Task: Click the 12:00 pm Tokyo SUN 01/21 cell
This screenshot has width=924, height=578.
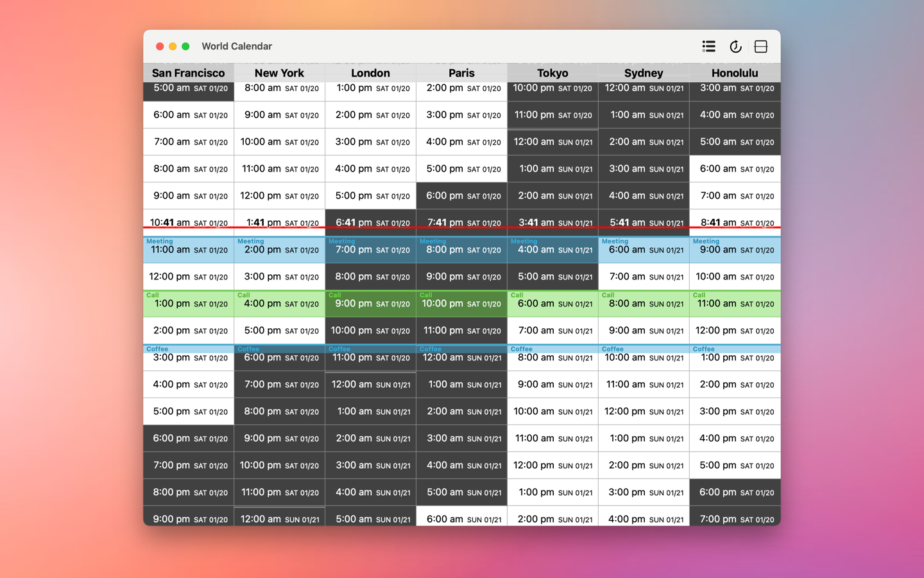Action: [553, 466]
